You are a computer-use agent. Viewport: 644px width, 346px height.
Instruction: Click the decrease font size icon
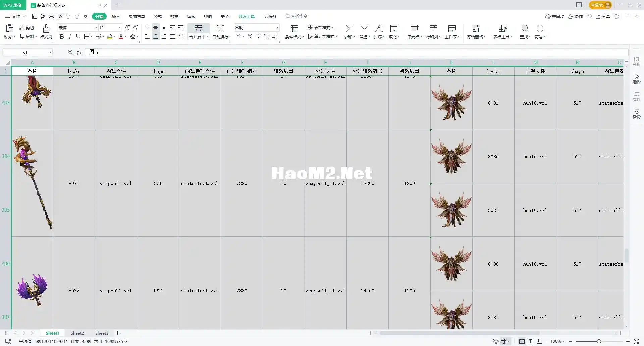136,27
